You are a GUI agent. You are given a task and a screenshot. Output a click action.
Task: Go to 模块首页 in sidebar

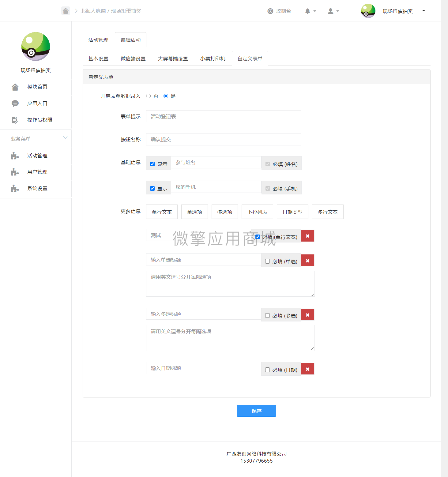[37, 87]
